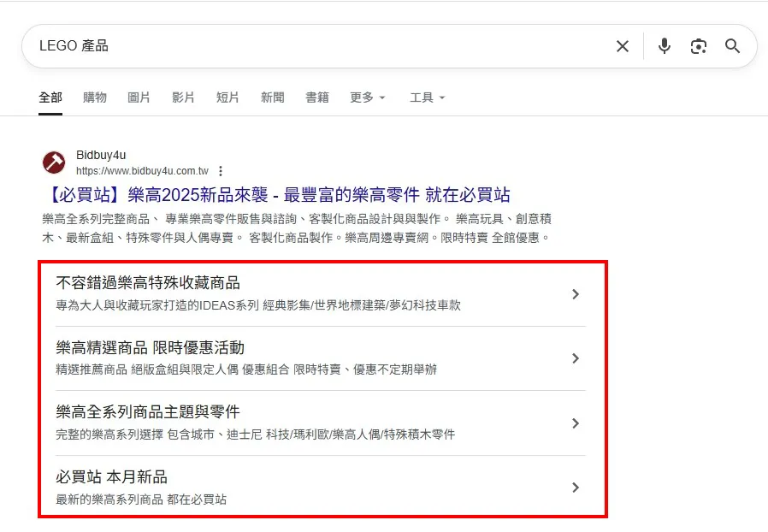
Task: Click the https://www.bidbuy4u.com.tw URL link
Action: [x=142, y=171]
